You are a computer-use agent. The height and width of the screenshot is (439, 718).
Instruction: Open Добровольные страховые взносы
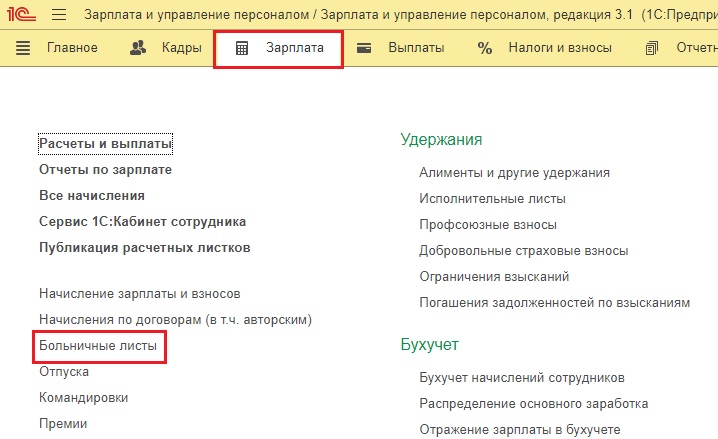point(523,251)
